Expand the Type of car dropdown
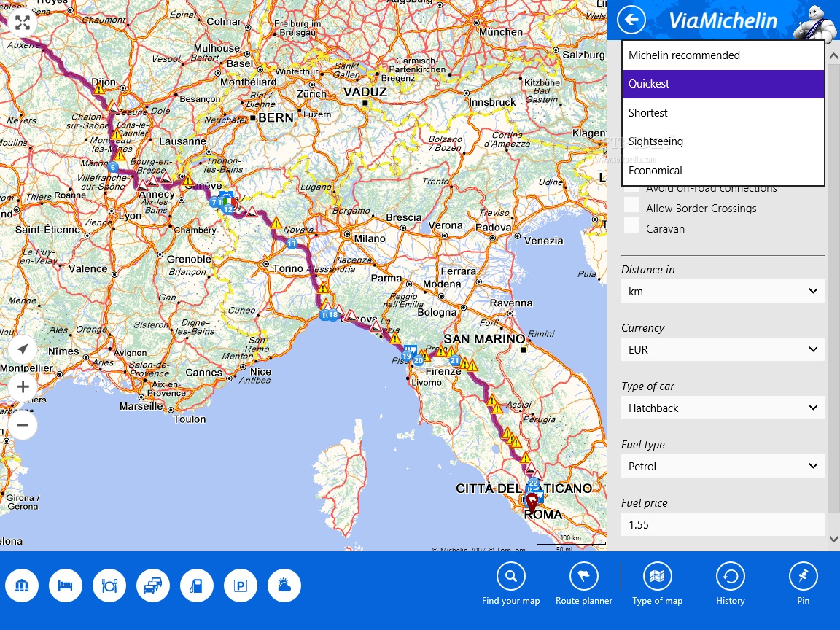The height and width of the screenshot is (630, 840). pyautogui.click(x=723, y=408)
